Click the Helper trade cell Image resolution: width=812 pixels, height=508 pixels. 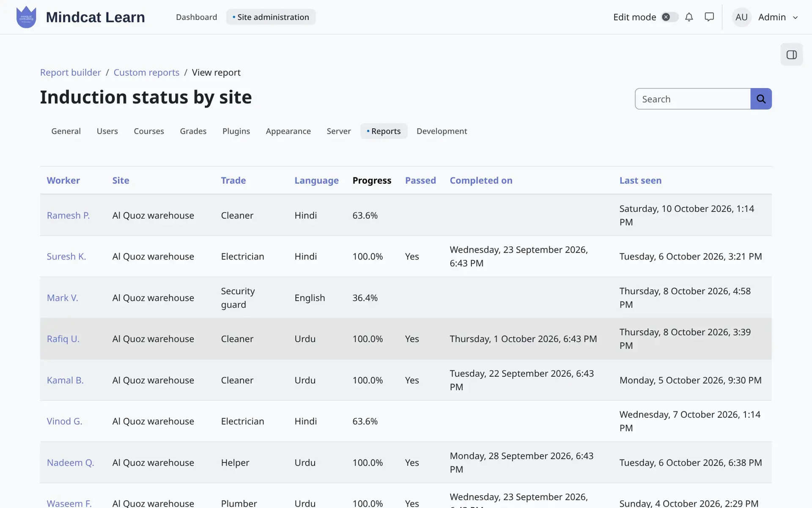[x=235, y=463]
